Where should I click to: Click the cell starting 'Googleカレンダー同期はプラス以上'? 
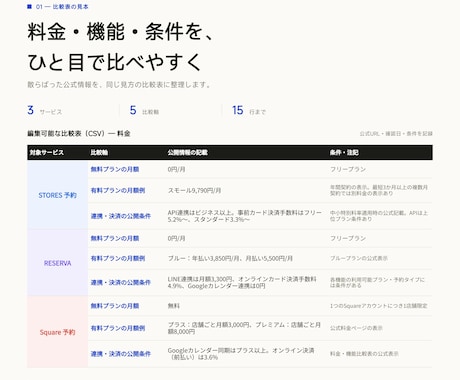pyautogui.click(x=241, y=354)
